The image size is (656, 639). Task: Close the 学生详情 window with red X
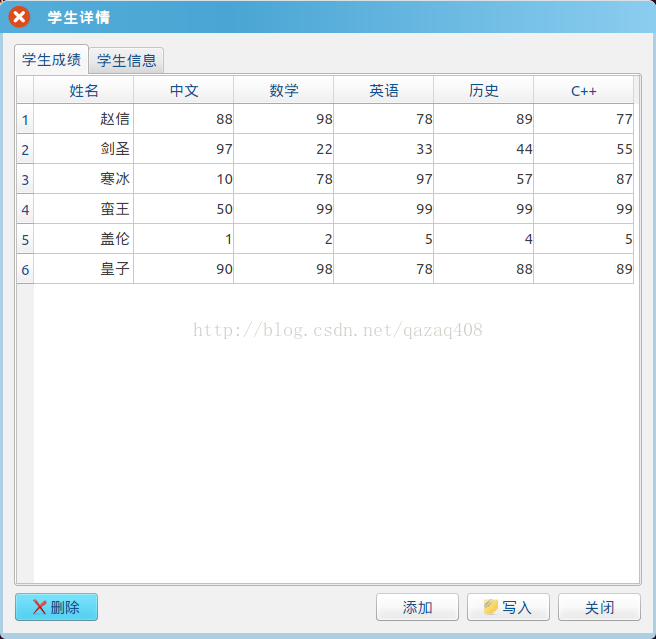tap(19, 17)
